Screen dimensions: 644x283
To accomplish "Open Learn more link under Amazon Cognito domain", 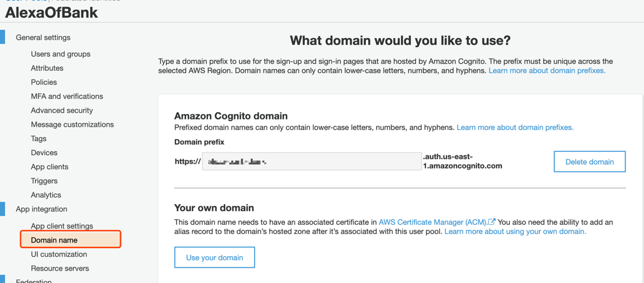I will (515, 127).
